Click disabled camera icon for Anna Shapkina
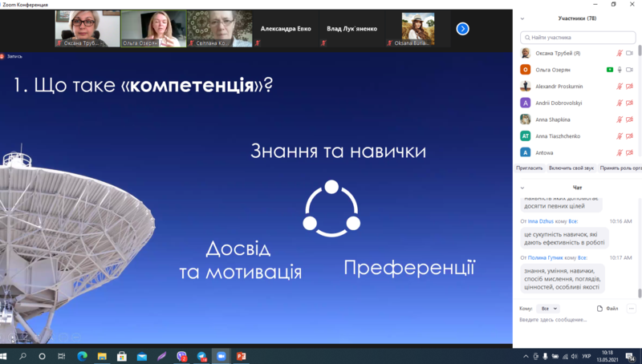 click(629, 119)
